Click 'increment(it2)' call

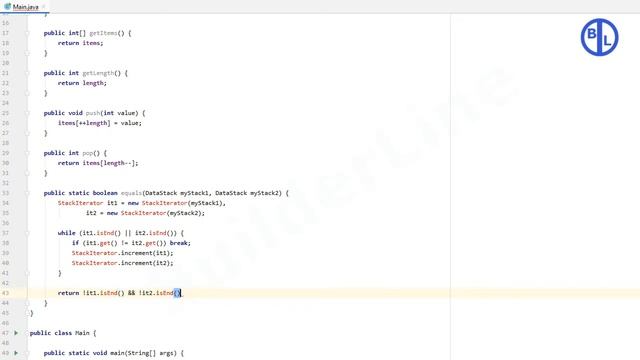coord(147,263)
